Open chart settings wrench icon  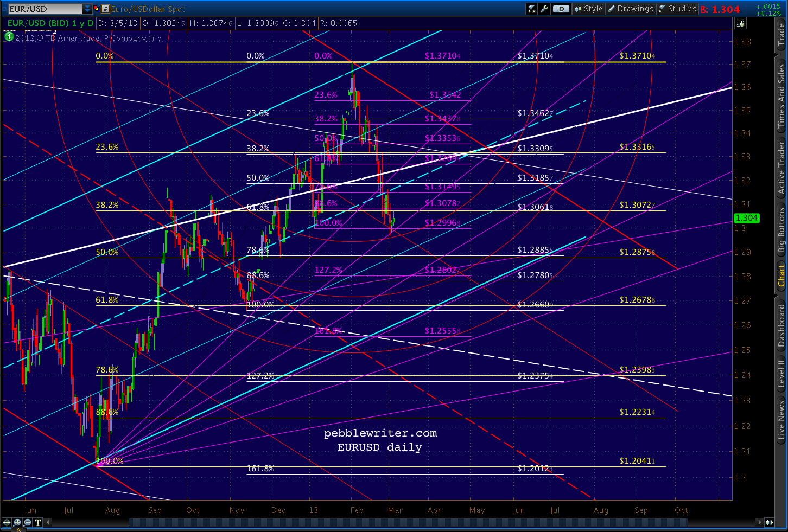pyautogui.click(x=544, y=9)
